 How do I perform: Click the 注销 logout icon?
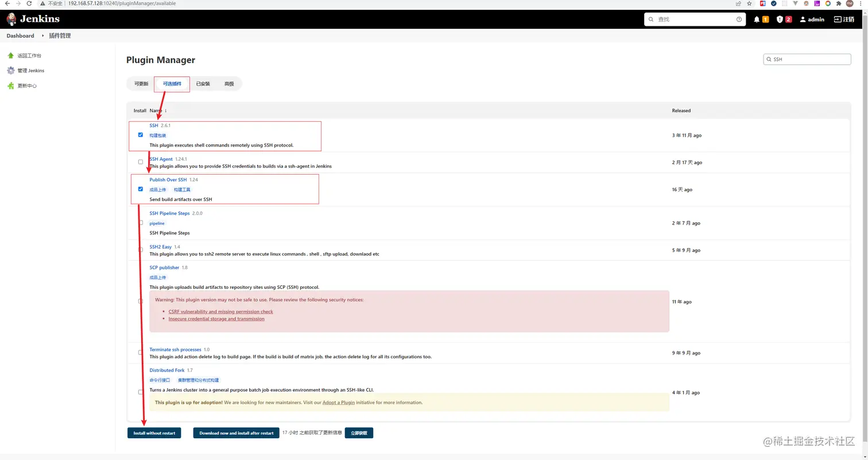tap(838, 20)
